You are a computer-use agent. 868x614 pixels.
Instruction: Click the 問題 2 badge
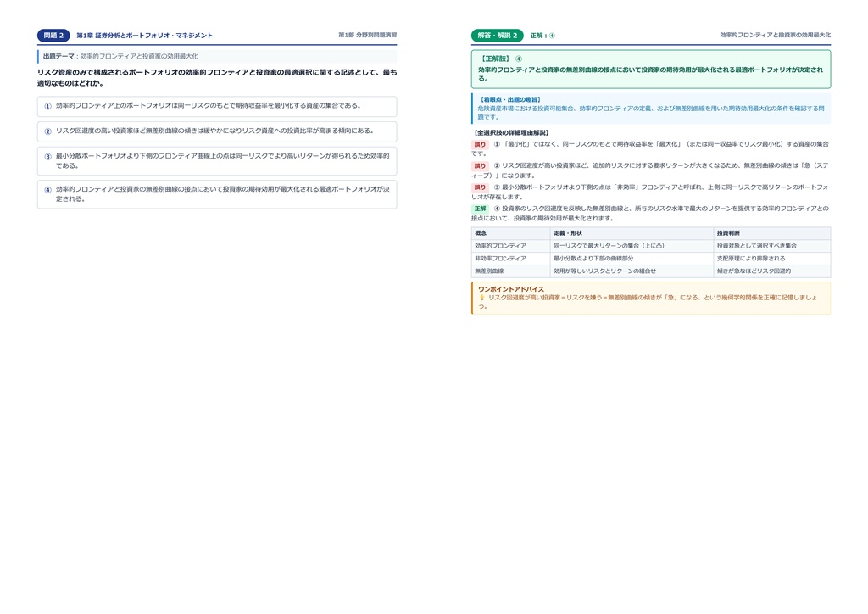click(53, 36)
